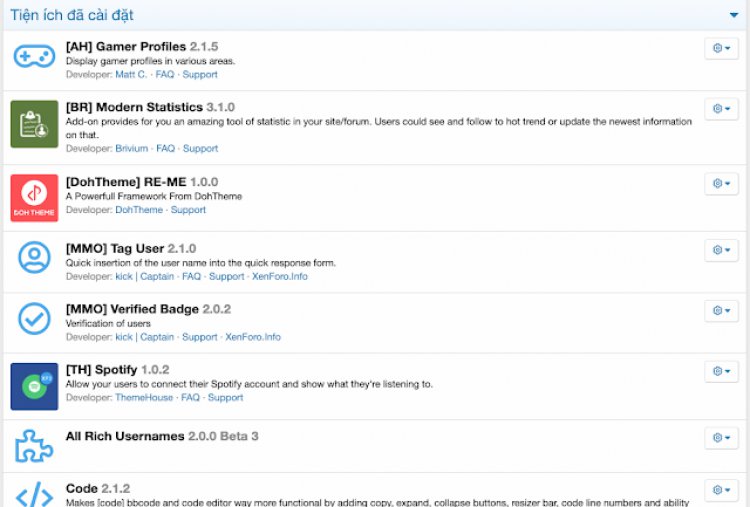Screen dimensions: 750x507
Task: Open Support link for Tag User
Action: (227, 276)
